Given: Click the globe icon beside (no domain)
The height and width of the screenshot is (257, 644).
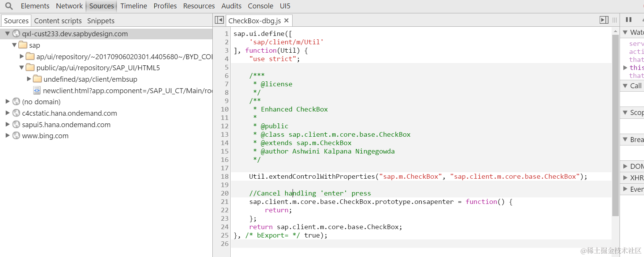Looking at the screenshot, I should (x=16, y=102).
